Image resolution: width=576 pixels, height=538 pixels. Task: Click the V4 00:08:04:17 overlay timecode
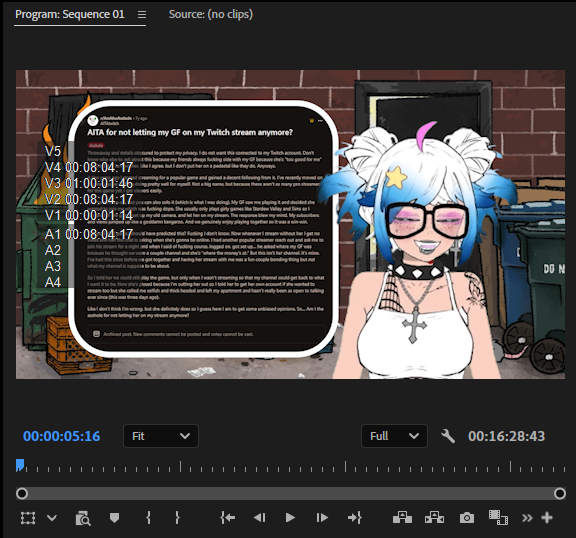[x=89, y=167]
